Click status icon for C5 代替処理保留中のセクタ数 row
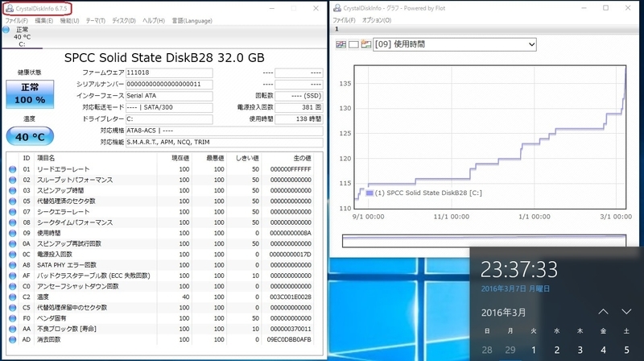This screenshot has height=361, width=644. (13, 308)
